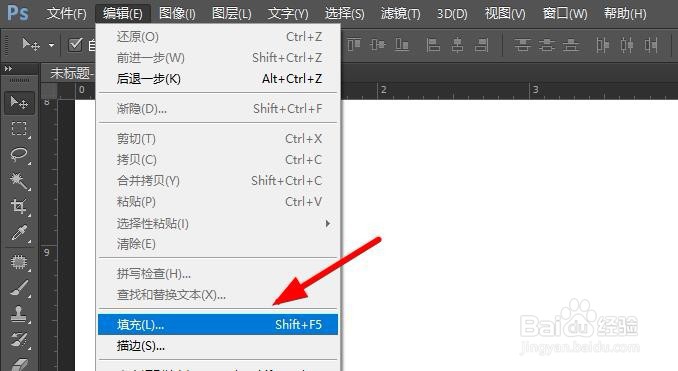The height and width of the screenshot is (371, 678).
Task: Choose 还原(O) from Edit menu
Action: (x=218, y=37)
